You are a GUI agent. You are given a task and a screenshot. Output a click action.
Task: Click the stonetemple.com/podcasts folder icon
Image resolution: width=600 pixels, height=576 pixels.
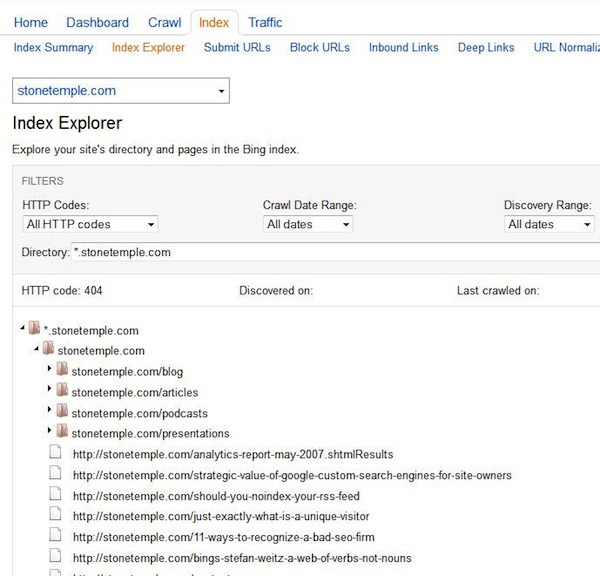pyautogui.click(x=62, y=410)
